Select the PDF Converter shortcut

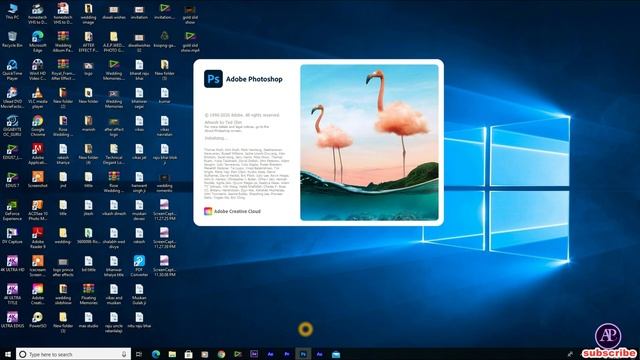tap(139, 266)
